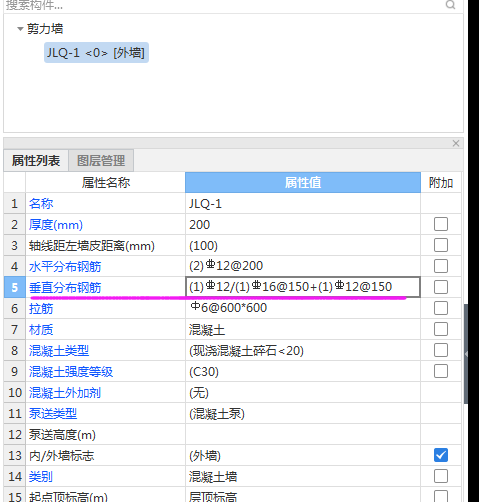Toggle the 垂直分布钢筋 attach checkbox
This screenshot has height=502, width=479.
(x=441, y=287)
